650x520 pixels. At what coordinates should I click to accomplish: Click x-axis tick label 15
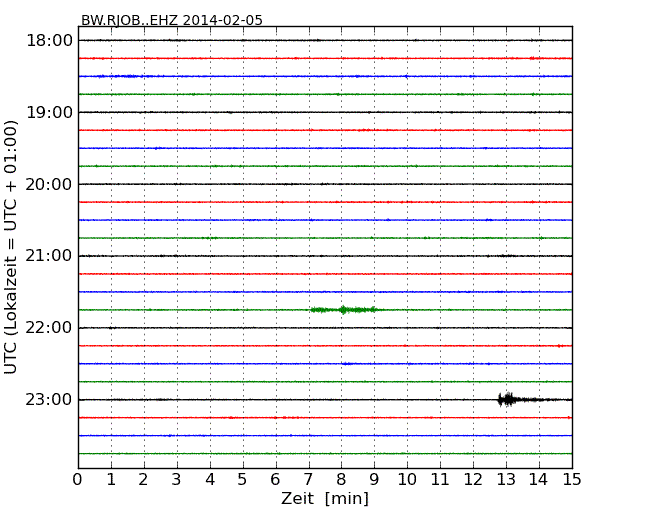(x=572, y=480)
